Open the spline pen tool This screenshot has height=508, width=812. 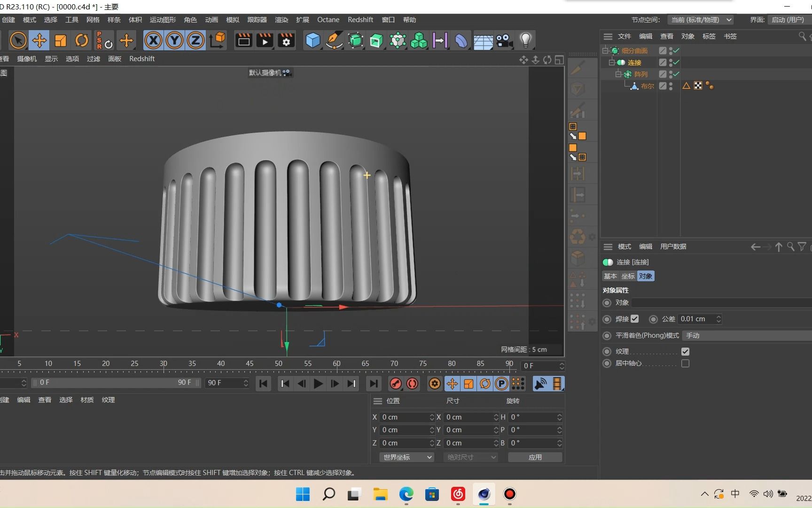click(x=334, y=40)
